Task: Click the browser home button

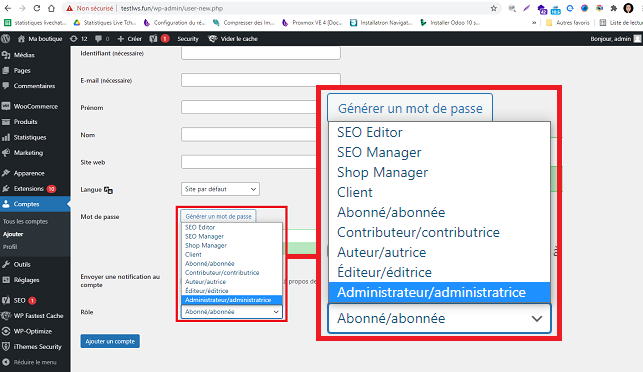Action: coord(51,8)
